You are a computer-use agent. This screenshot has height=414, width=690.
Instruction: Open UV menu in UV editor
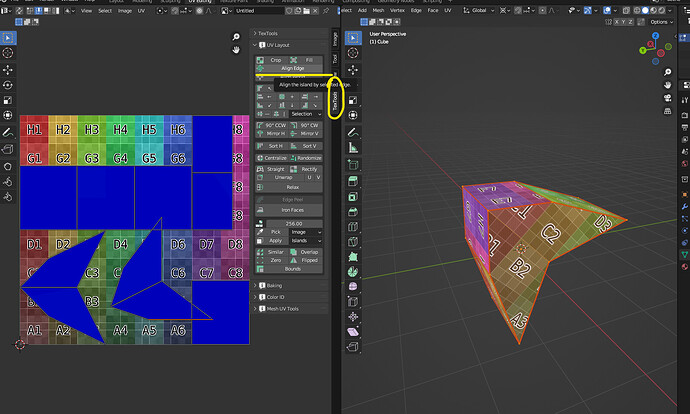(141, 11)
